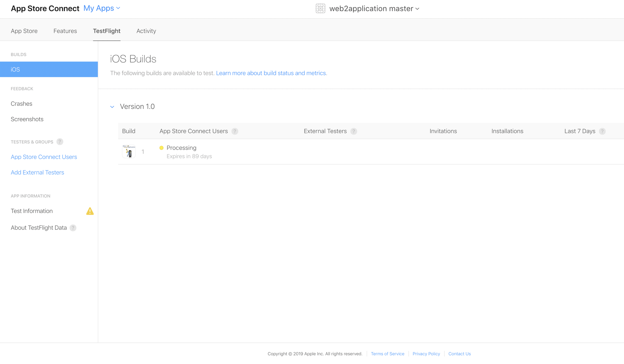The image size is (624, 364).
Task: Open App Store Connect Users in sidebar
Action: (x=44, y=157)
